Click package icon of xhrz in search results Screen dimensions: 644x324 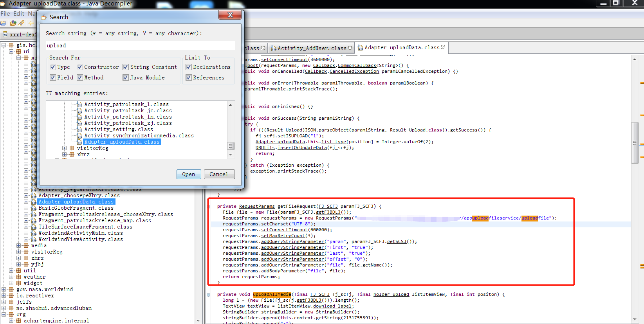(x=72, y=155)
